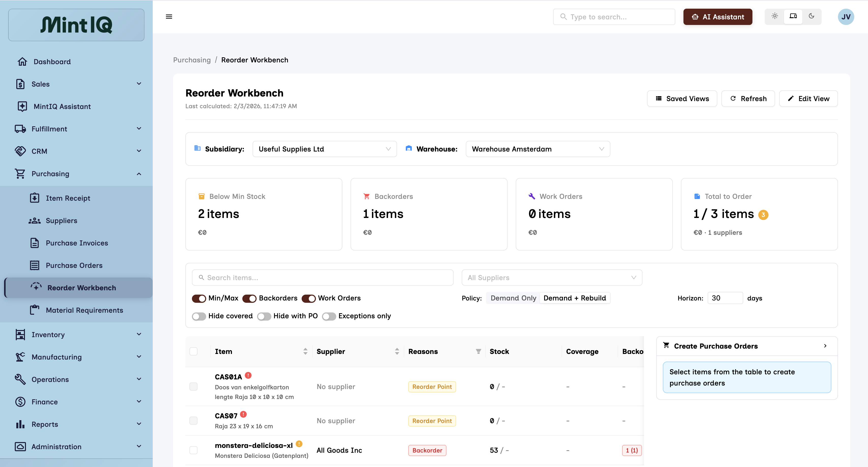The image size is (868, 467).
Task: Open the Reasons column filter icon
Action: [478, 351]
